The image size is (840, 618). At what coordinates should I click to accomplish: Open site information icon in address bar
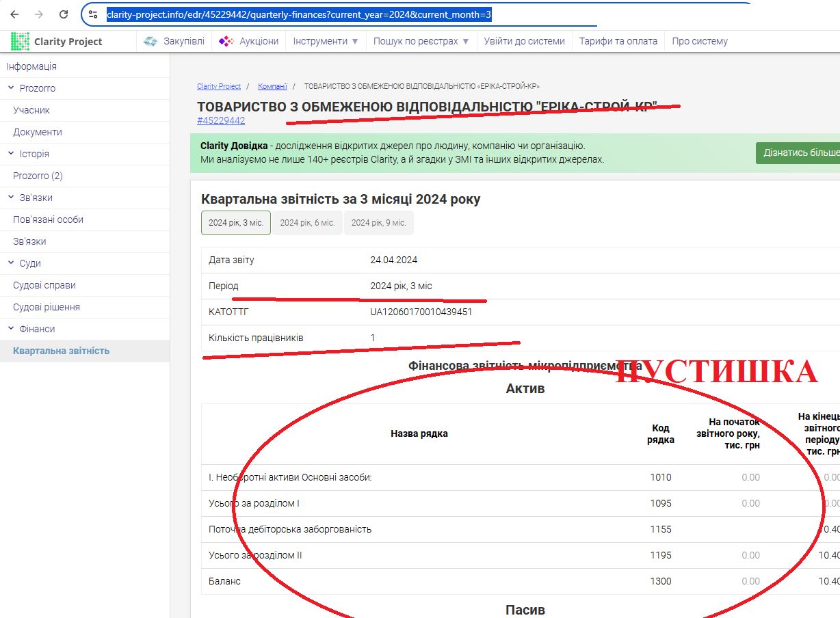coord(94,14)
